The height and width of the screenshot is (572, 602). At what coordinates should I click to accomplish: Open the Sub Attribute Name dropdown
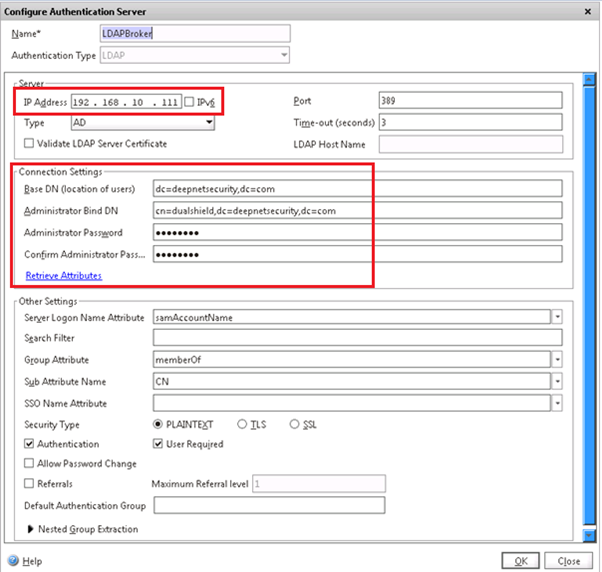coord(558,382)
